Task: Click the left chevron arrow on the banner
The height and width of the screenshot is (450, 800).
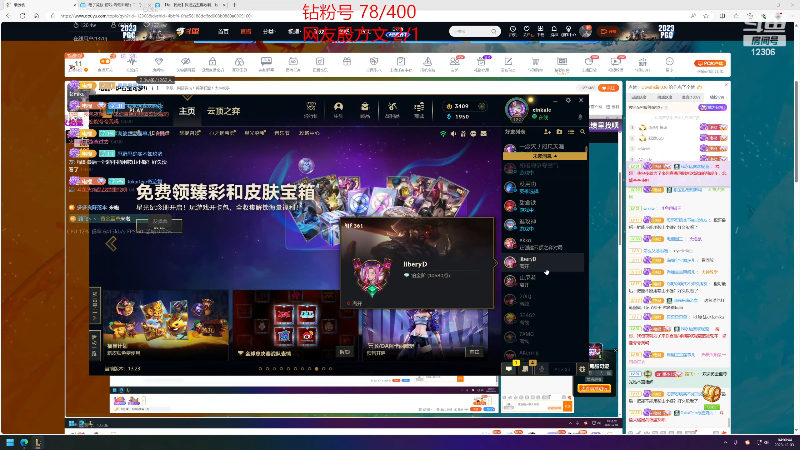Action: (x=111, y=244)
